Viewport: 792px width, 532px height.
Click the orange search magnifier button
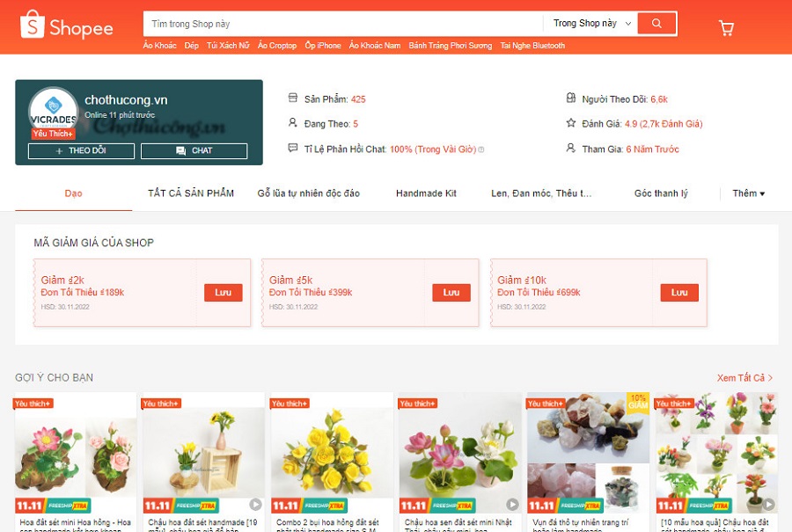coord(656,23)
